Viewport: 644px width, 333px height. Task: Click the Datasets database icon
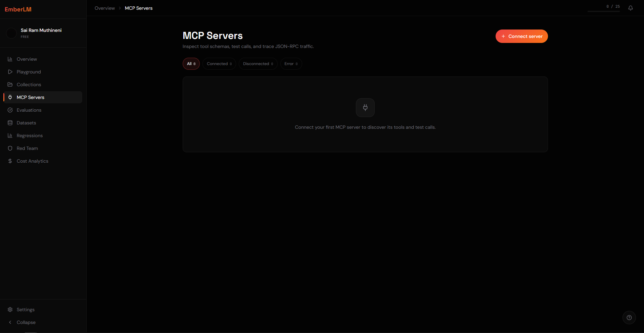tap(10, 123)
